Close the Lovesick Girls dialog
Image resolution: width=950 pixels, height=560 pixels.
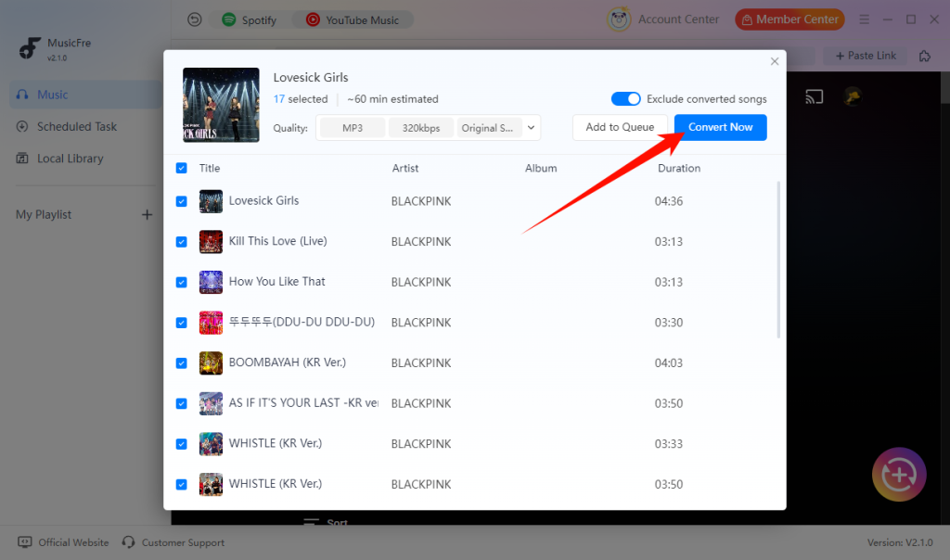coord(775,61)
